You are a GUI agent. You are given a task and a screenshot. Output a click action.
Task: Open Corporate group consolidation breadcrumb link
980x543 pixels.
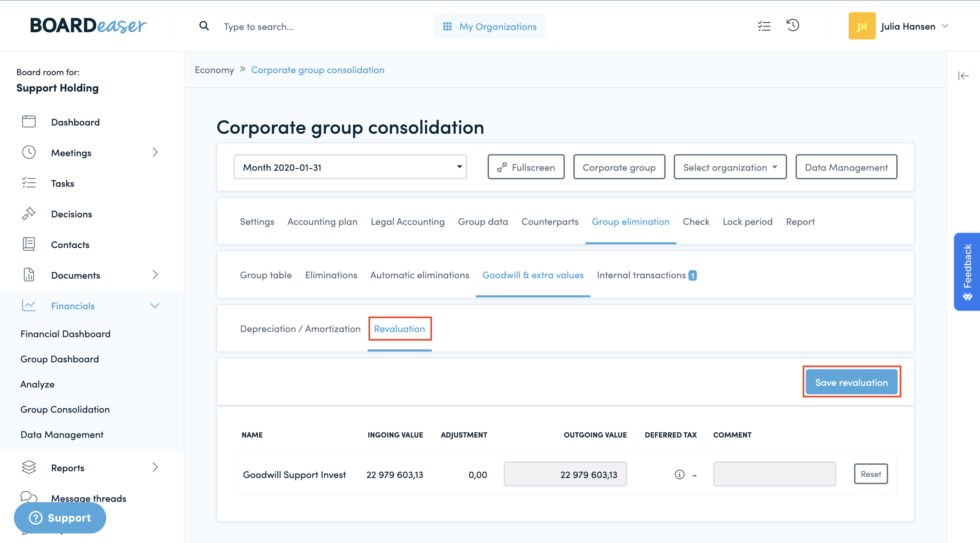[x=318, y=70]
